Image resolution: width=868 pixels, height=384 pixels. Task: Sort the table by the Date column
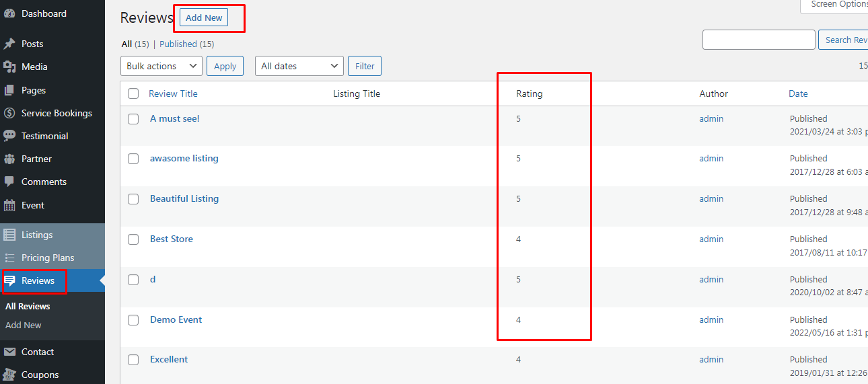coord(798,94)
